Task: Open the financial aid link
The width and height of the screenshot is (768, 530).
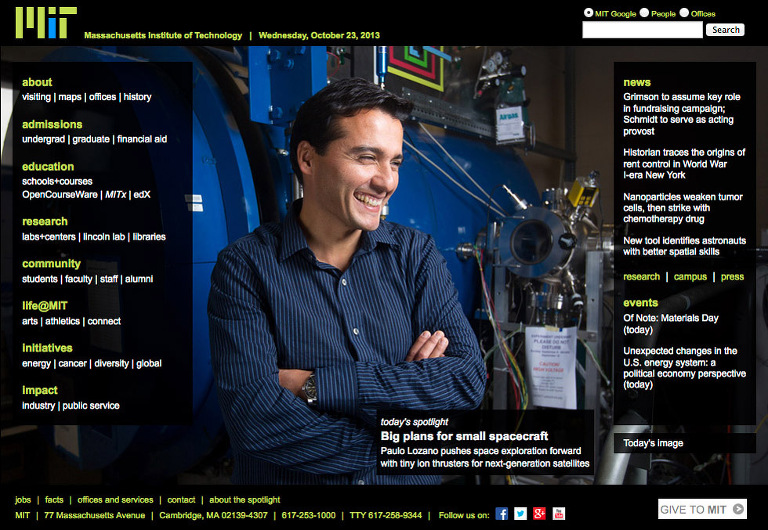Action: click(x=142, y=139)
